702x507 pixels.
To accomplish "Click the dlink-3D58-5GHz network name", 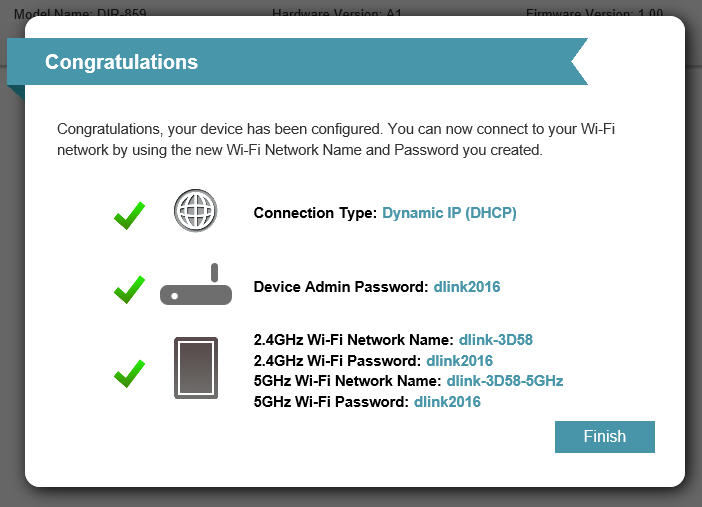I will [505, 381].
